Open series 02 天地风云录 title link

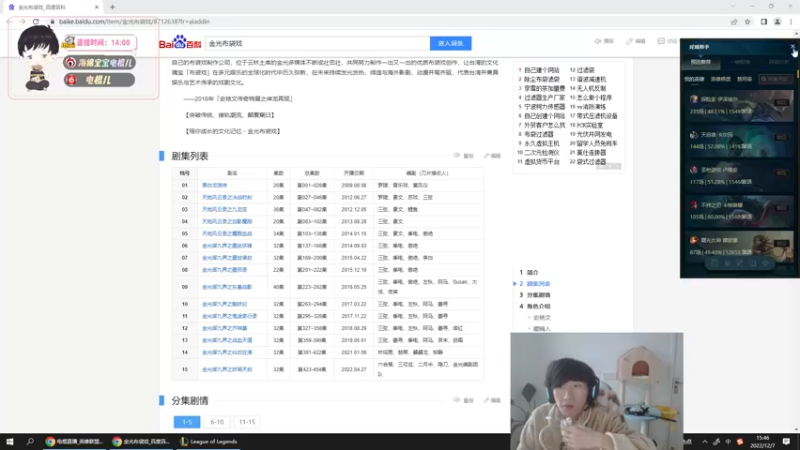click(x=227, y=197)
